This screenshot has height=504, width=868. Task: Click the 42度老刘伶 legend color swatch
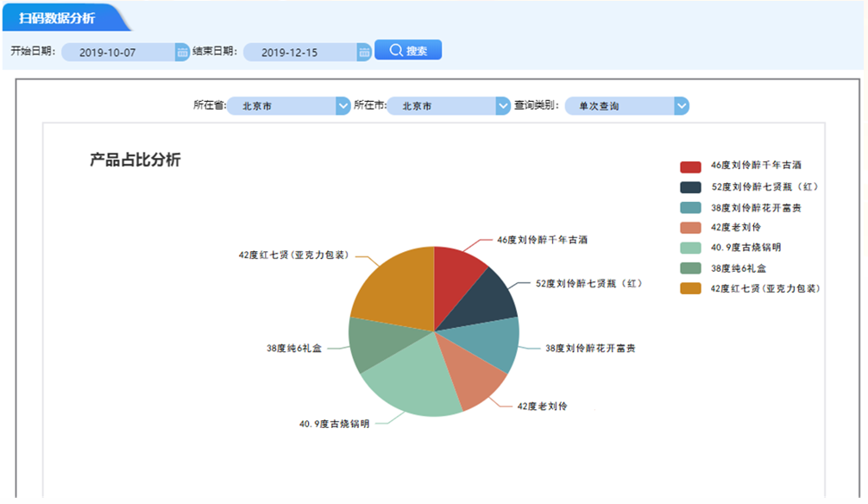[690, 228]
